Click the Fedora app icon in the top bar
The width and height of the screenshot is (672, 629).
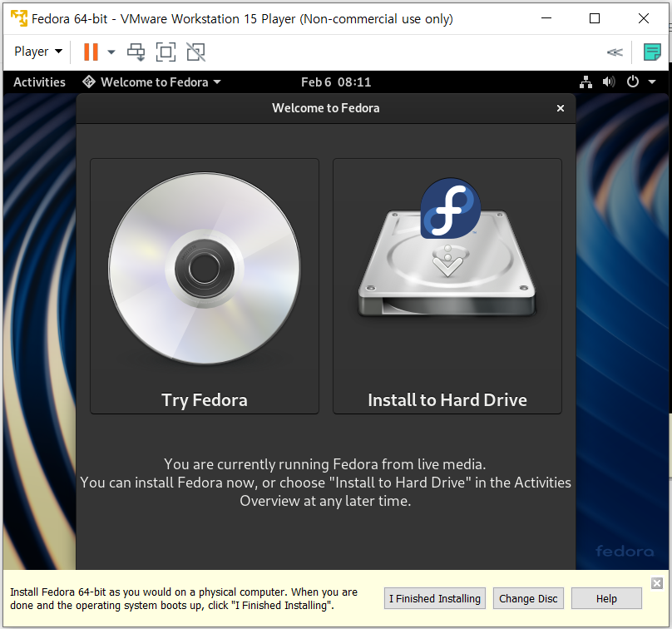coord(89,82)
